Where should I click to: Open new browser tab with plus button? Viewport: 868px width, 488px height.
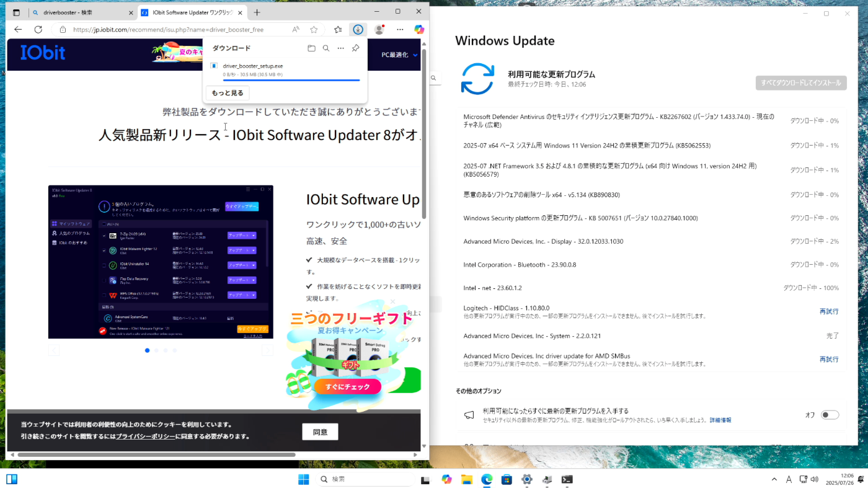pyautogui.click(x=257, y=12)
